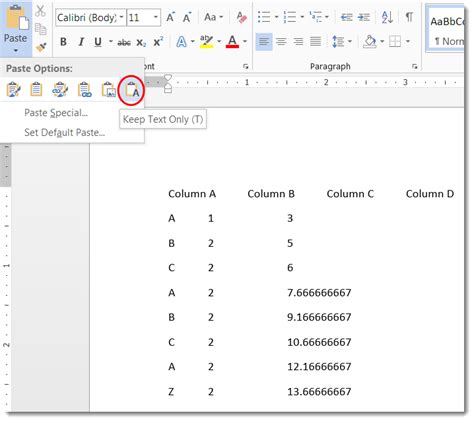
Task: Click the Sort A-Z icon
Action: [x=387, y=17]
